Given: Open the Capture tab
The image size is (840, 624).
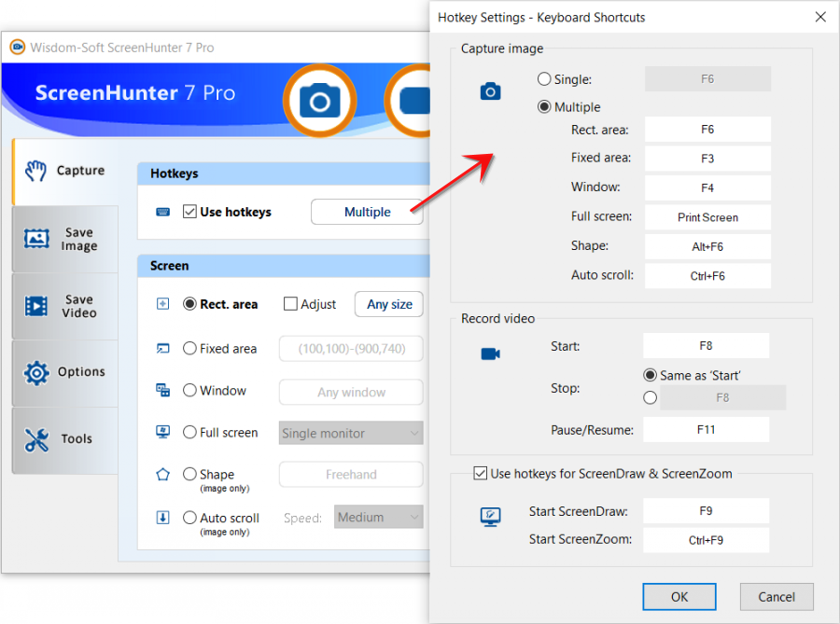Looking at the screenshot, I should click(x=65, y=172).
